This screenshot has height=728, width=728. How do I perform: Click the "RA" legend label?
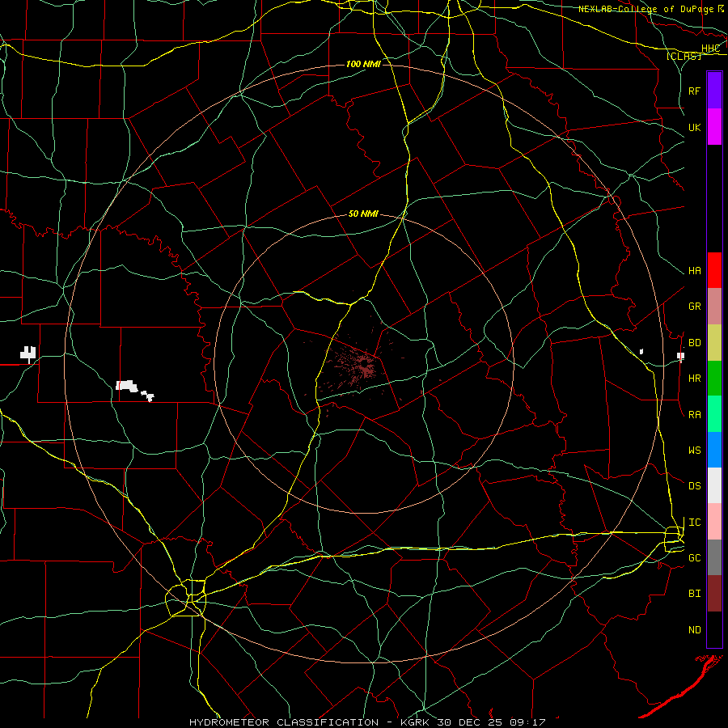694,415
